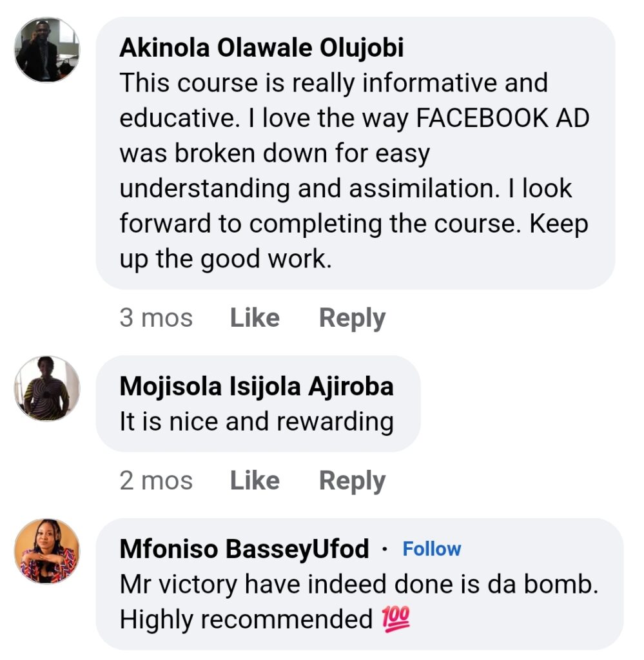View Mfoniso BasseyUfod's profile avatar
The image size is (644, 660).
(47, 551)
